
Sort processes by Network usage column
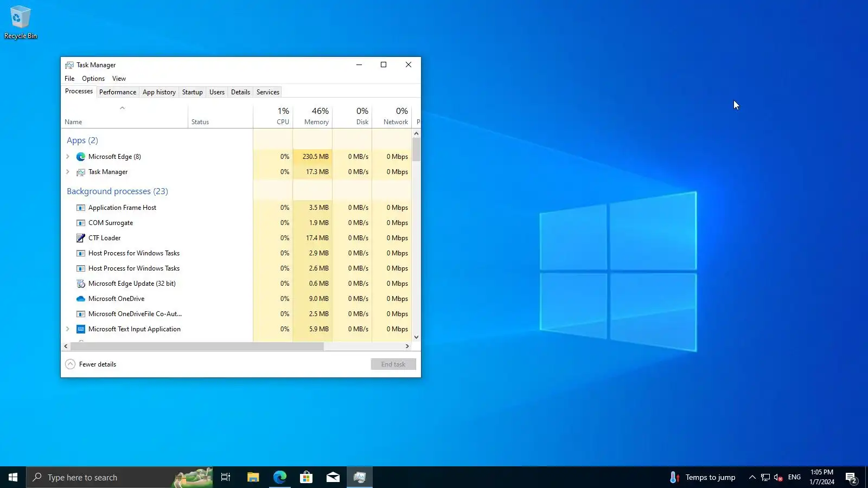(x=392, y=116)
